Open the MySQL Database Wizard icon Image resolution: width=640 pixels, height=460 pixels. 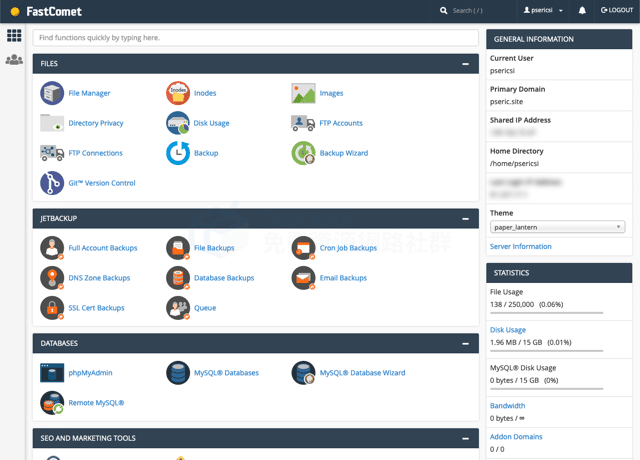[x=303, y=373]
